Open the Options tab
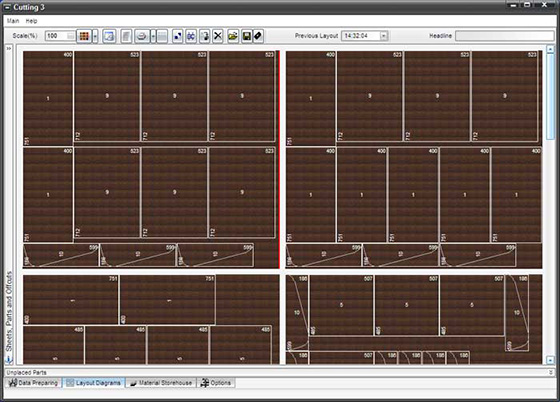560x402 pixels. click(216, 383)
